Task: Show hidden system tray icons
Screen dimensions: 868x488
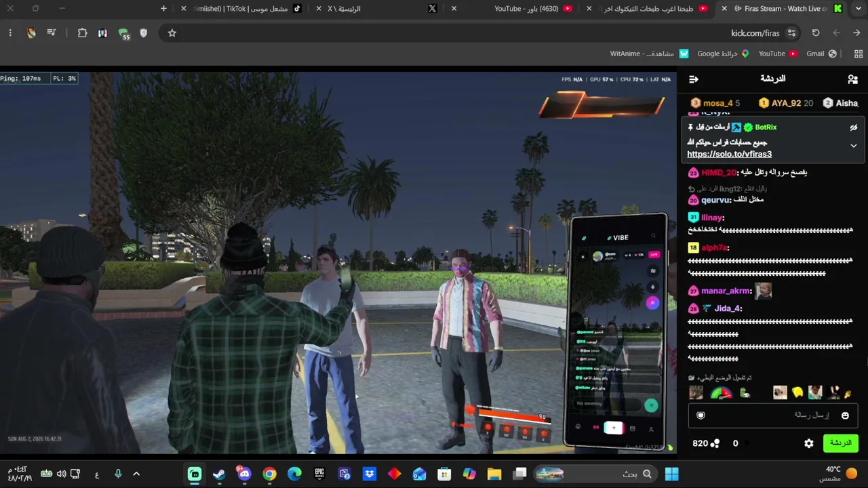Action: click(x=136, y=474)
